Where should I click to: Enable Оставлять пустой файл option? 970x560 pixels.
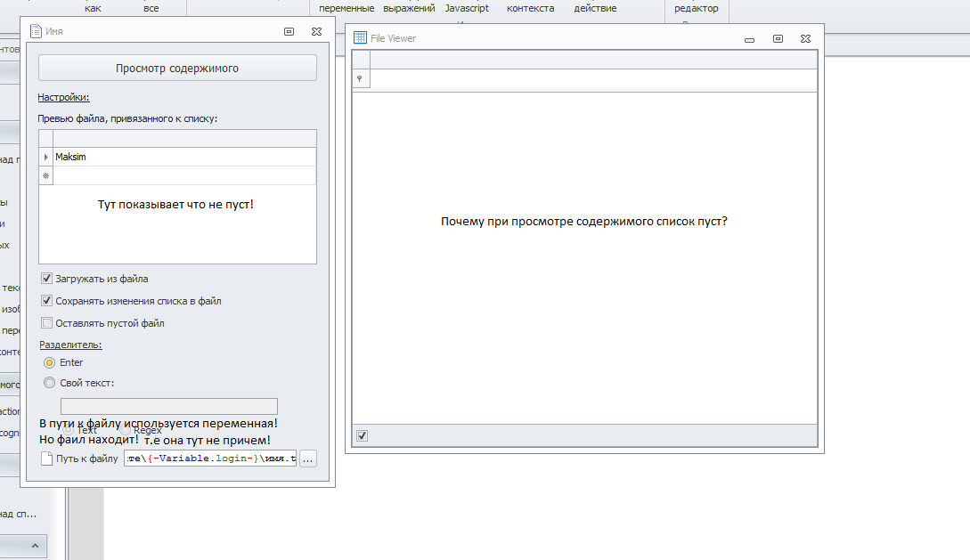47,323
